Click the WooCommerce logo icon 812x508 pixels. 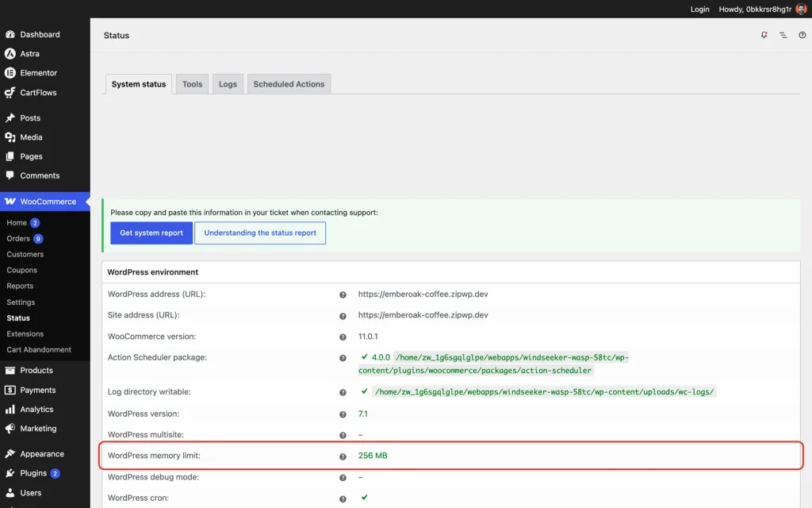(10, 201)
